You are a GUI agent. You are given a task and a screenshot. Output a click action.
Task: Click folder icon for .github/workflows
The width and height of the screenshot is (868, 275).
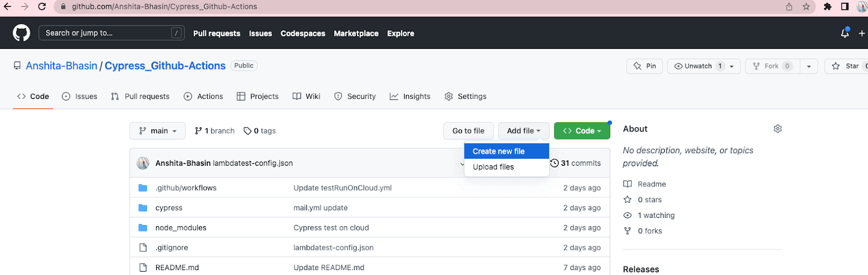(143, 188)
